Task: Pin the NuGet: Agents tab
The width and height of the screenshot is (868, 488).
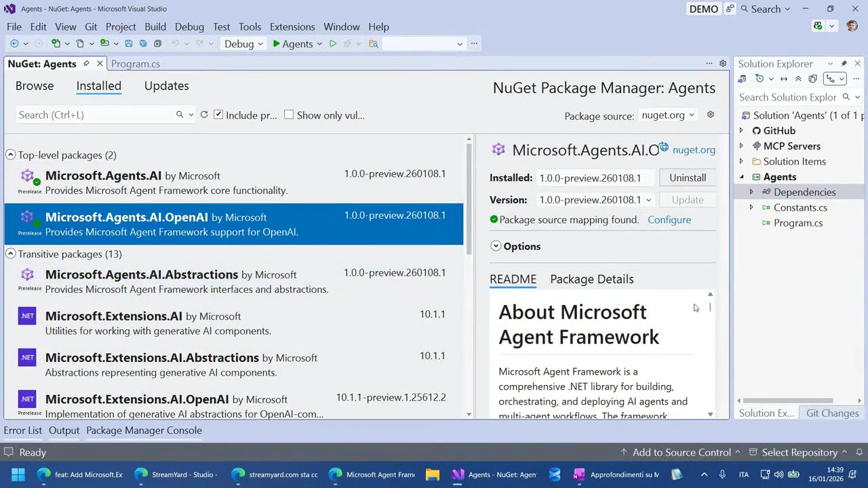Action: click(x=86, y=63)
